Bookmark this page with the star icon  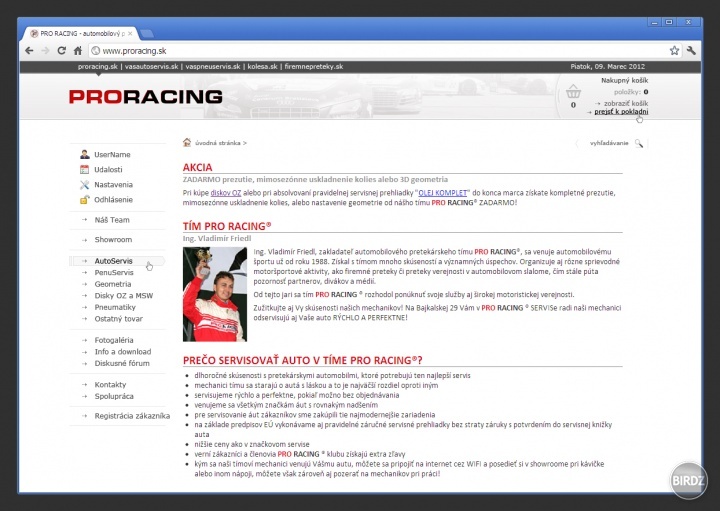coord(674,51)
